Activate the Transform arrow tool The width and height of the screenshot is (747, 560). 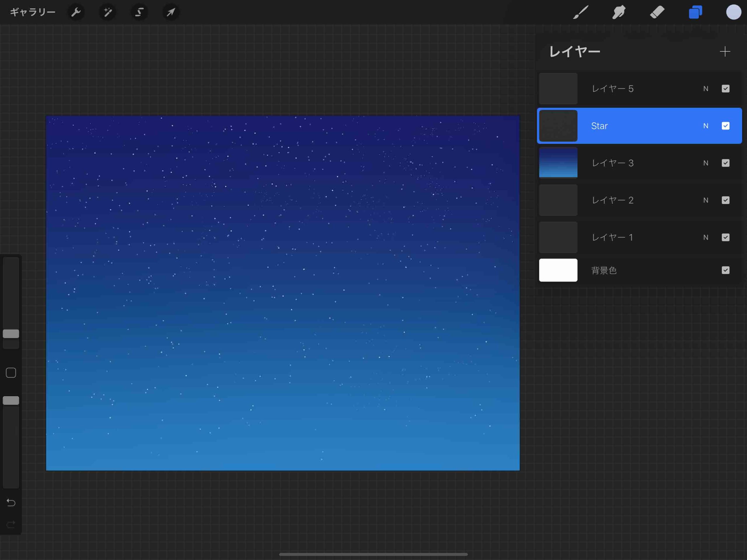(x=171, y=13)
